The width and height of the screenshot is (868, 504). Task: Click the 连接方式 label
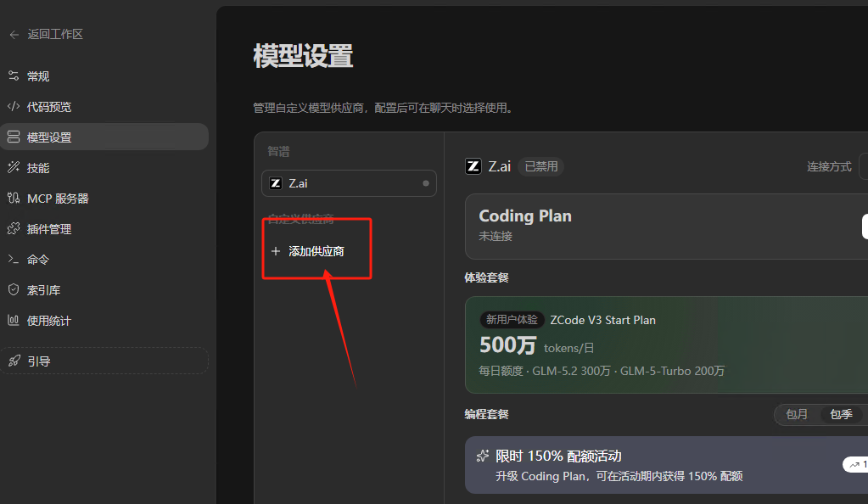click(x=829, y=166)
